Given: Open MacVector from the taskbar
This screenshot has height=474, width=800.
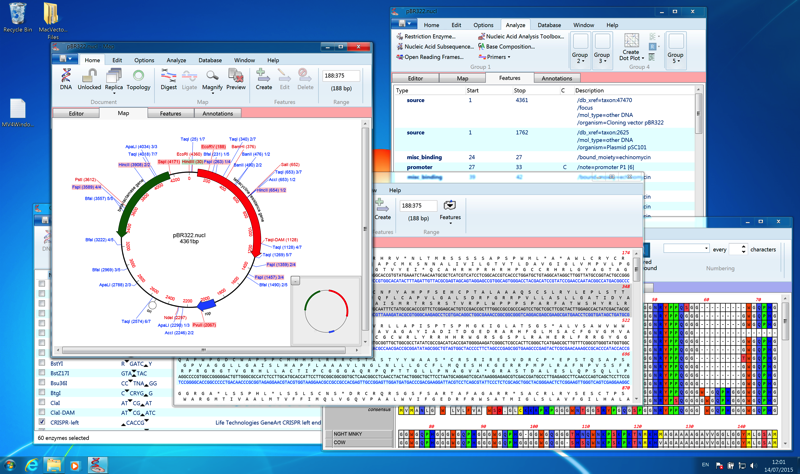Looking at the screenshot, I should coord(97,465).
